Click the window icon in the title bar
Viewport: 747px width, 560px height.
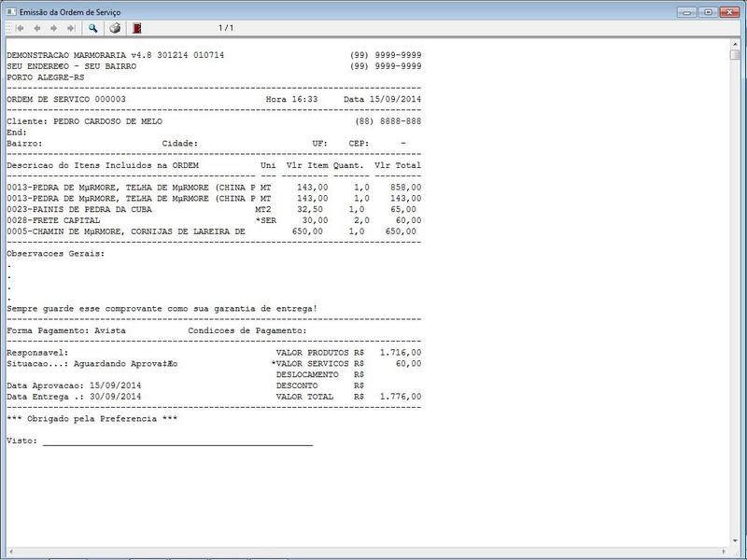coord(10,10)
